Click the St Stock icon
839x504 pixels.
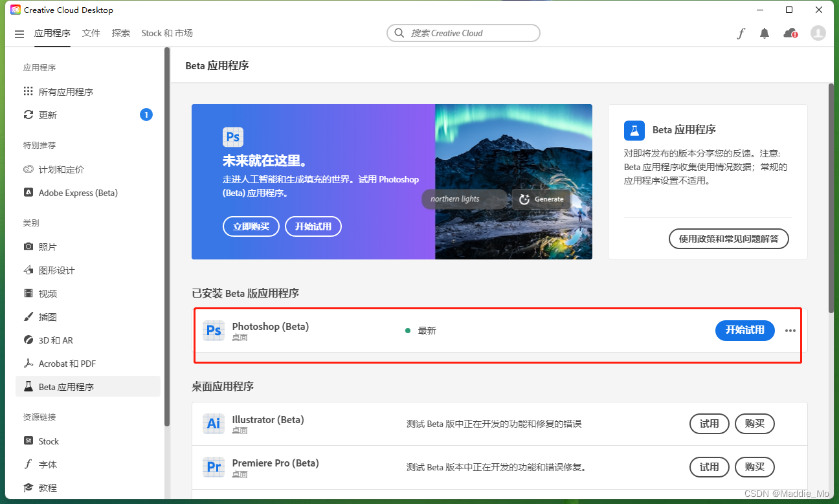pyautogui.click(x=28, y=441)
